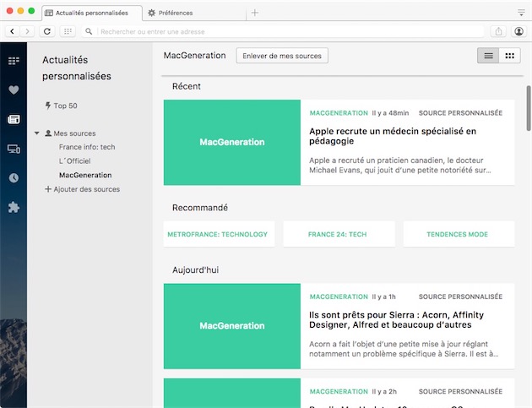Viewport: 532px width, 408px height.
Task: Open history clock icon in sidebar
Action: coord(14,178)
